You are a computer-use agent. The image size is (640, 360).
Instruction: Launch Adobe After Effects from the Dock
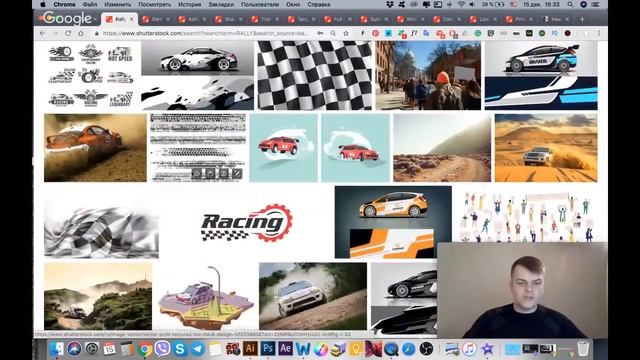click(285, 349)
